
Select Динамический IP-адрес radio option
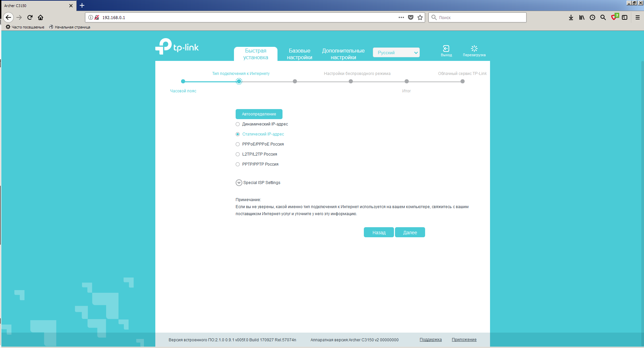pos(238,124)
